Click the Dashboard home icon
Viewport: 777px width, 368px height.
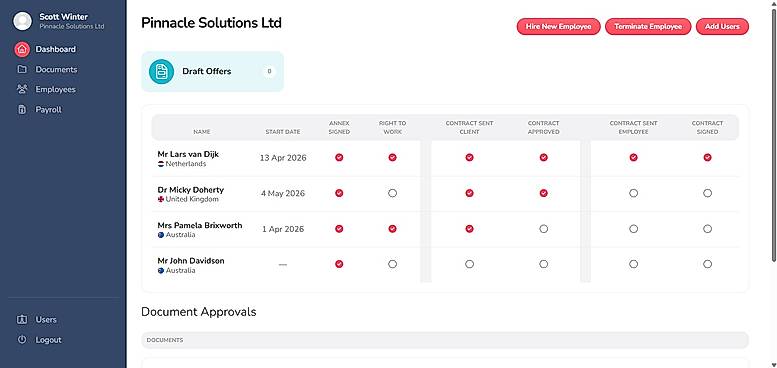click(x=22, y=50)
